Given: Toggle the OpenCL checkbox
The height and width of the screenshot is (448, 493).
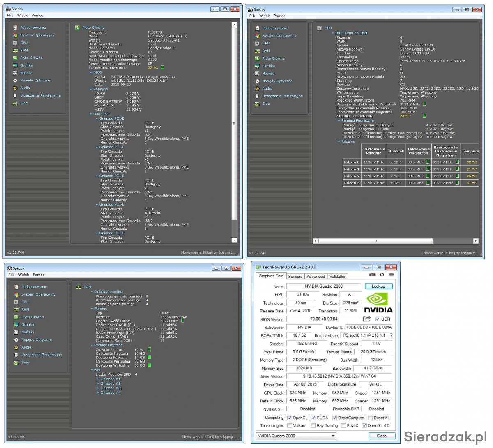Looking at the screenshot, I should (290, 418).
